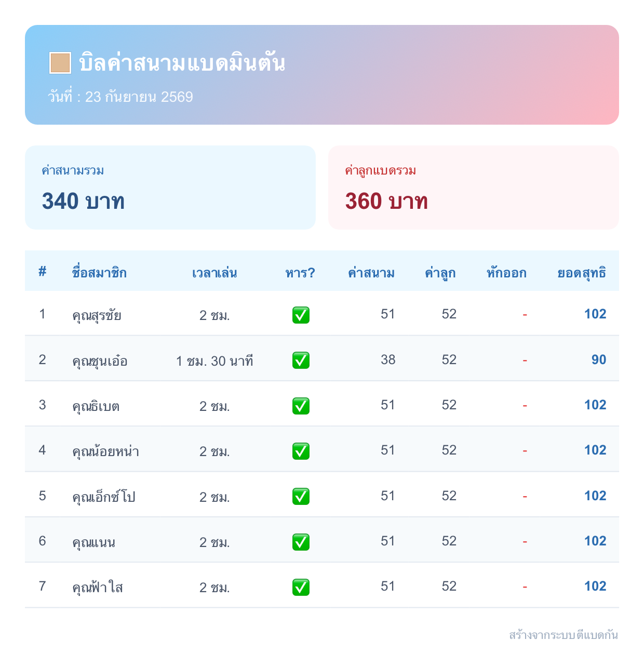The width and height of the screenshot is (644, 667).
Task: Click the net total 90 for คุณชุนเอ๋อ
Action: [x=599, y=359]
